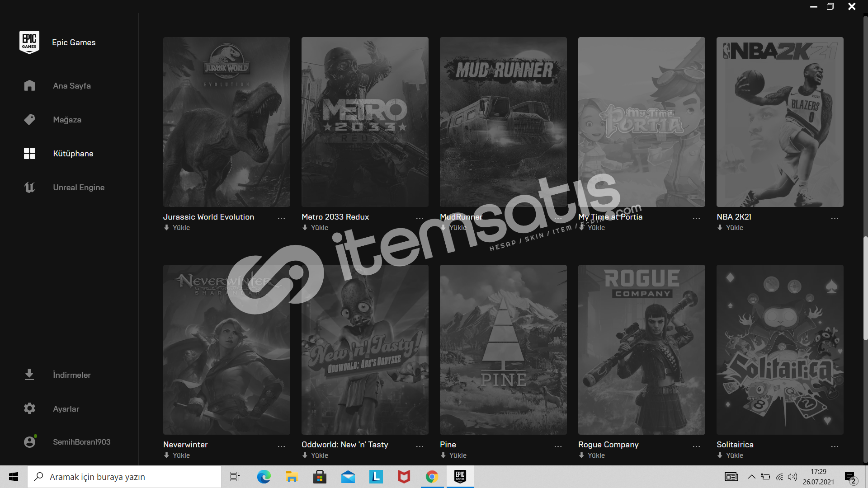868x488 pixels.
Task: Launch Microsoft Edge from taskbar
Action: [x=264, y=477]
